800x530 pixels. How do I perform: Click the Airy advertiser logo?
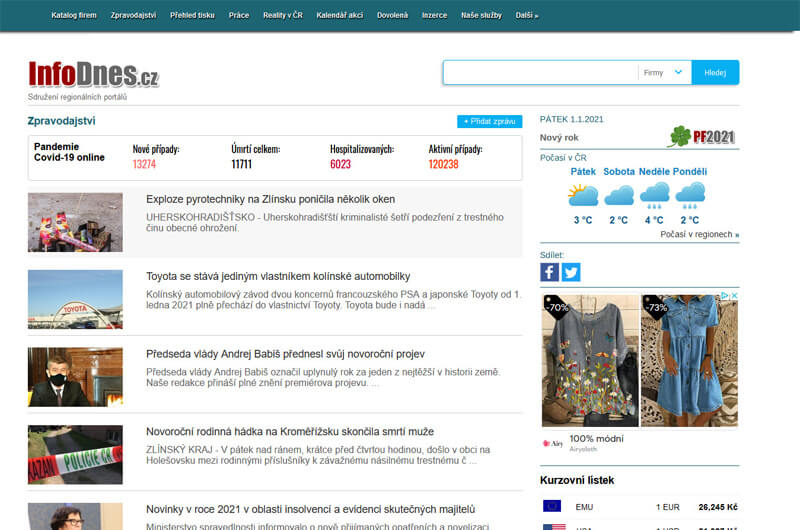[x=553, y=443]
